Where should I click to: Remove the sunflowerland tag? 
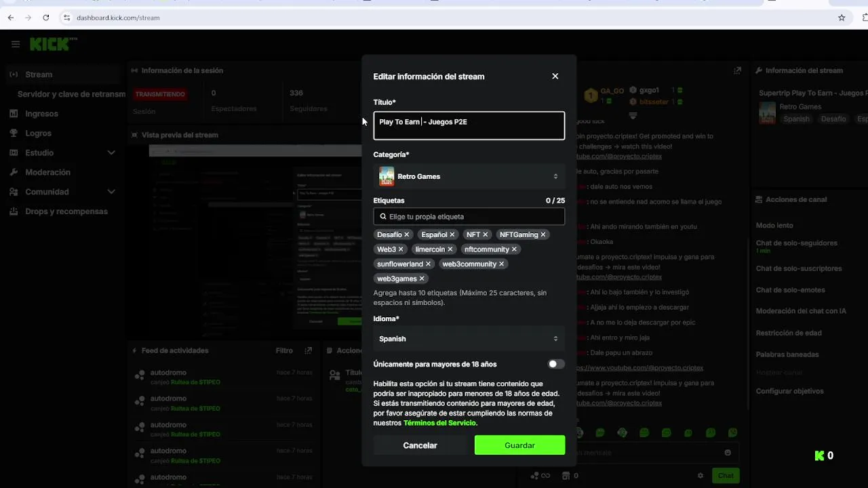428,264
